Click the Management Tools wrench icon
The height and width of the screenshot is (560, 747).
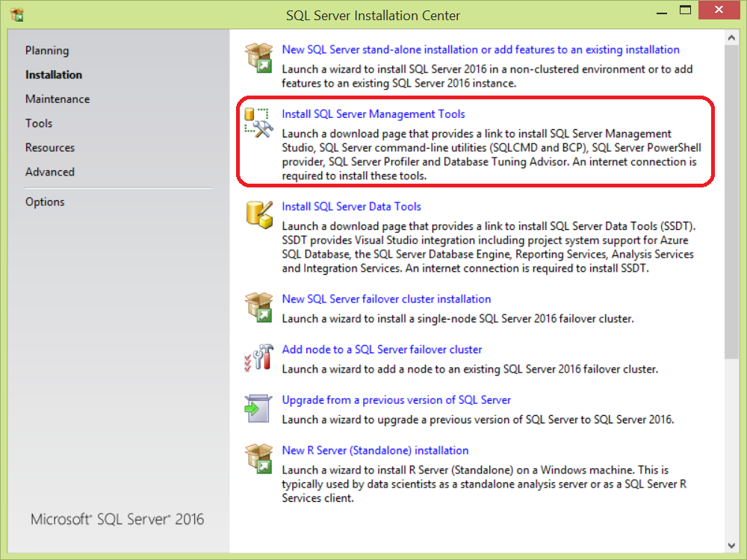point(258,123)
